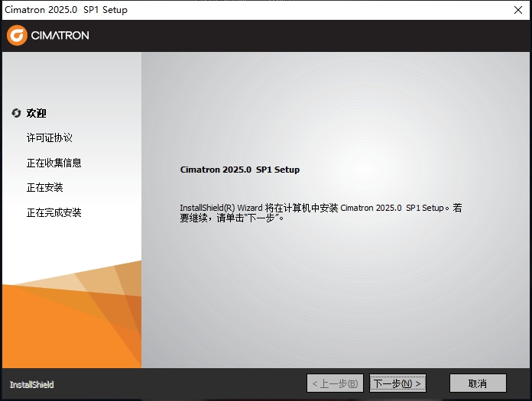Image resolution: width=532 pixels, height=401 pixels.
Task: Select the 许可证协议 step label
Action: (50, 137)
